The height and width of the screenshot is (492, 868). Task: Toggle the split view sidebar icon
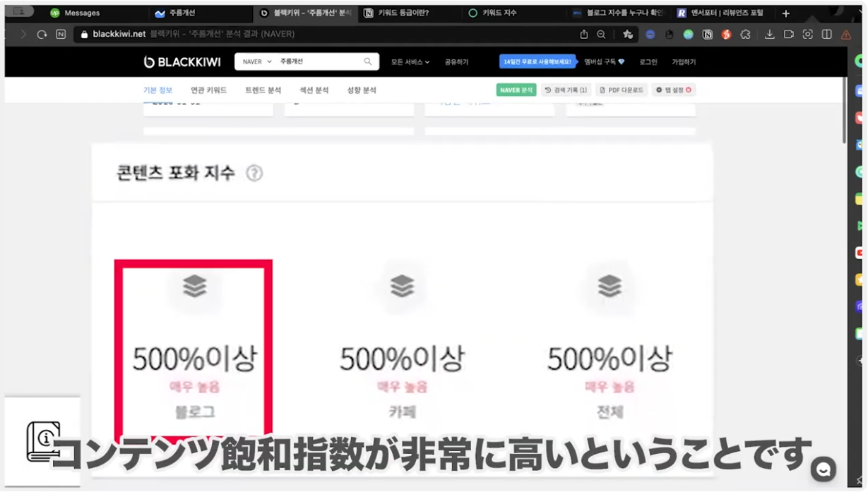(826, 35)
